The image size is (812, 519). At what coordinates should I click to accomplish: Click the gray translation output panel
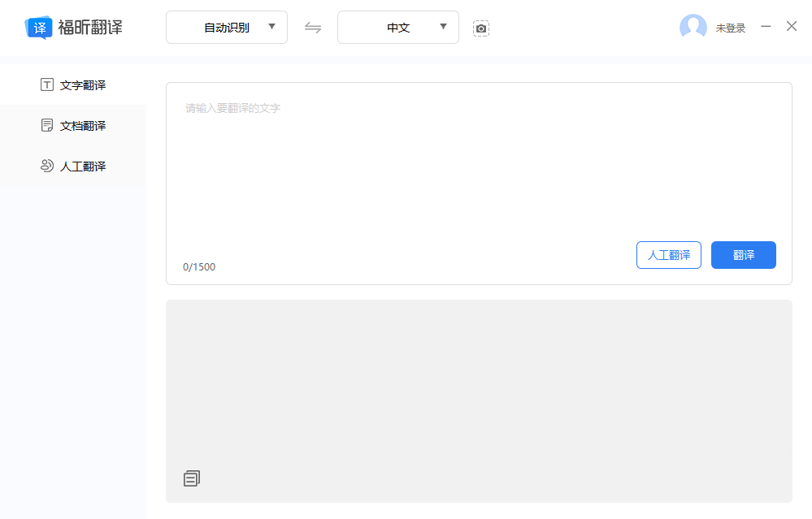click(479, 382)
